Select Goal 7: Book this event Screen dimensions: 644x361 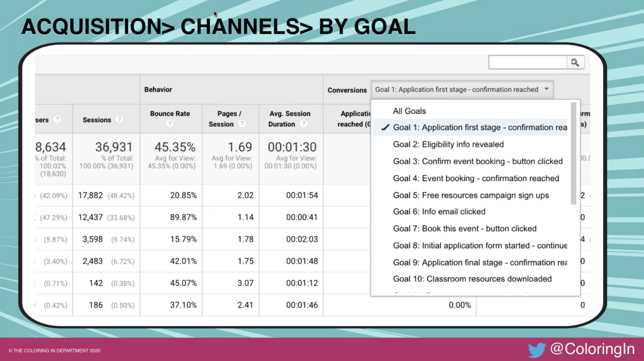tap(465, 229)
